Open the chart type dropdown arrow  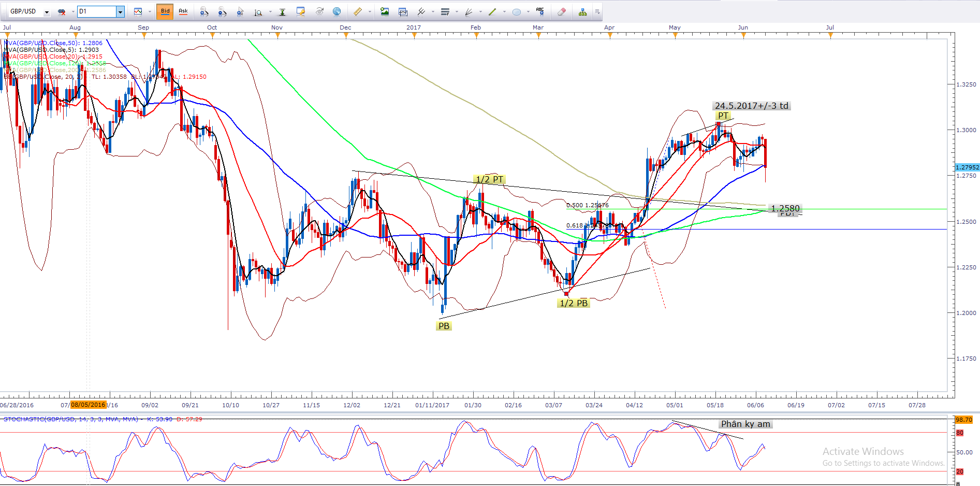point(150,11)
